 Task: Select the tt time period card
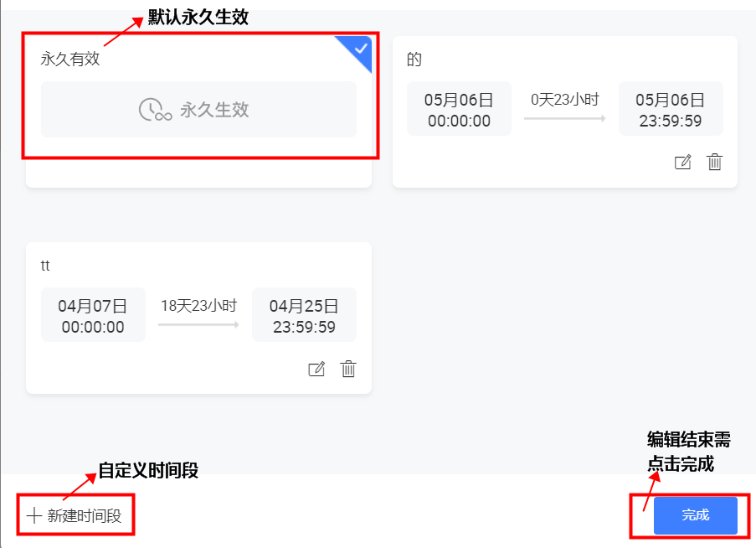pos(198,318)
